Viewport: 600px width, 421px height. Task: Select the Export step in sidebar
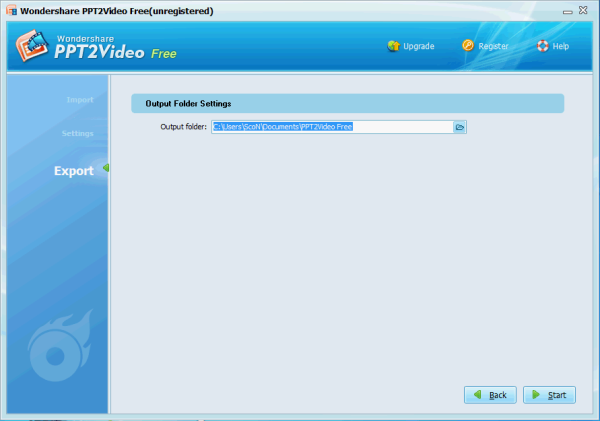pos(74,171)
